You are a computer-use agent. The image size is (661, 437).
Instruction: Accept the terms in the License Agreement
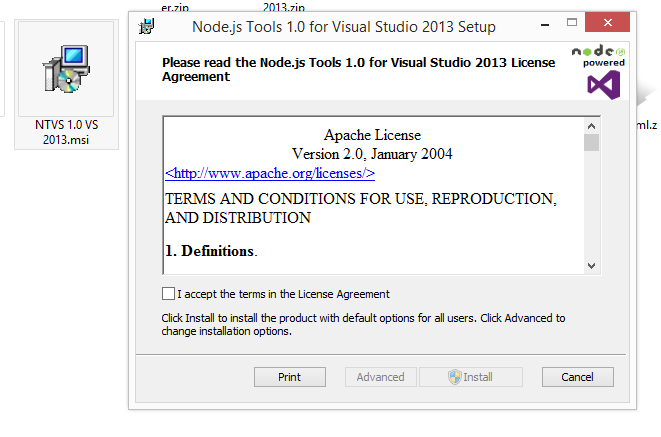pos(168,294)
